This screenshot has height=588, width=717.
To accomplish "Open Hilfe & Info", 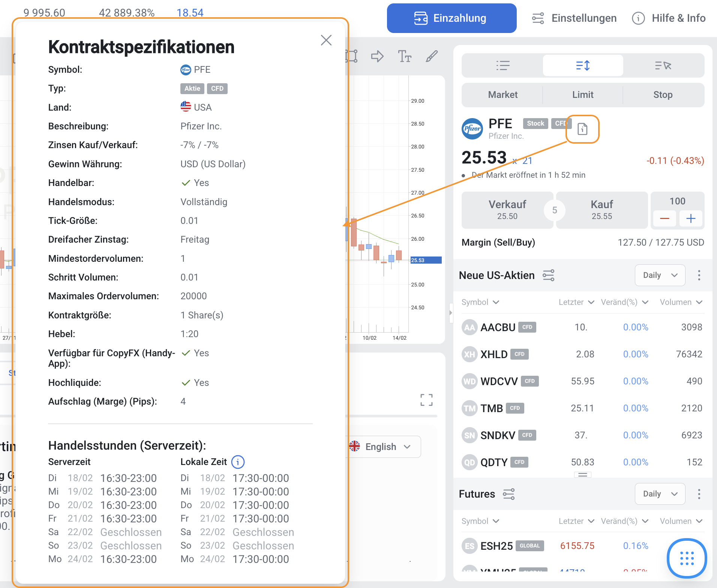I will tap(669, 18).
